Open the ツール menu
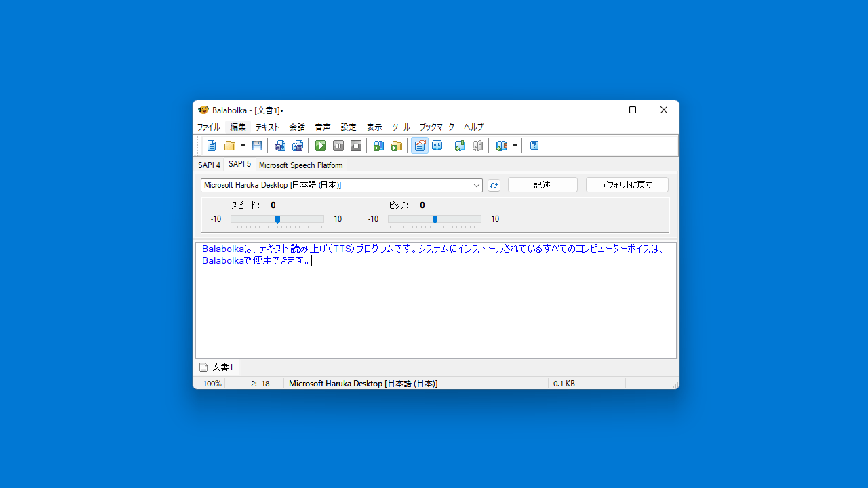The height and width of the screenshot is (488, 868). click(x=401, y=127)
